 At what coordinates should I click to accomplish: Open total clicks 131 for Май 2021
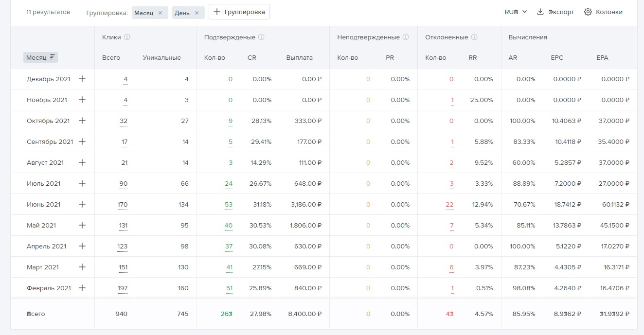point(123,226)
